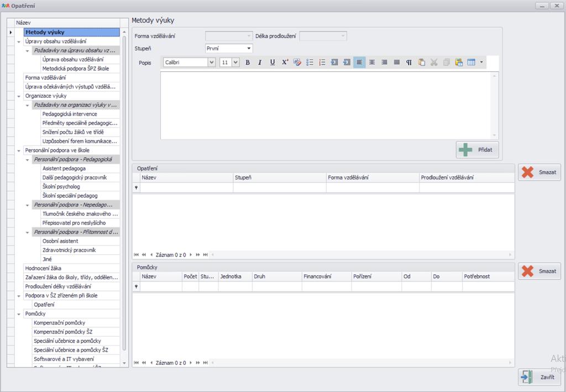Open the font size 11 dropdown
Image resolution: width=566 pixels, height=392 pixels.
coord(235,62)
